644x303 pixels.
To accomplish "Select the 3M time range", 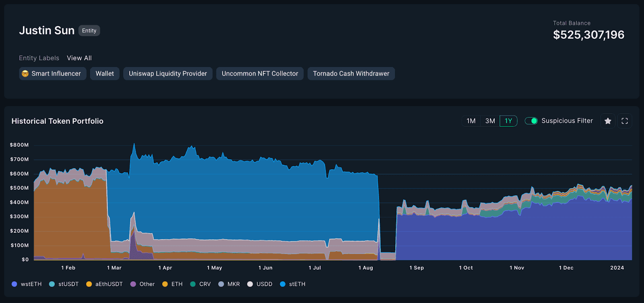I will click(x=490, y=121).
